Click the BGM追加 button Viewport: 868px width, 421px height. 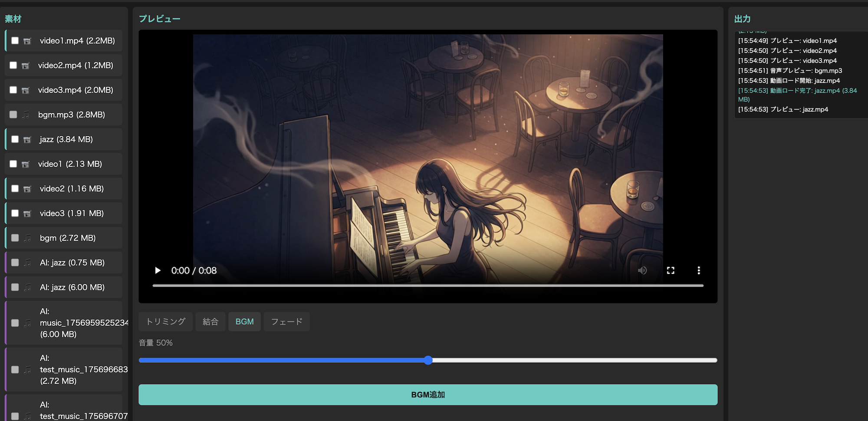[x=428, y=395]
